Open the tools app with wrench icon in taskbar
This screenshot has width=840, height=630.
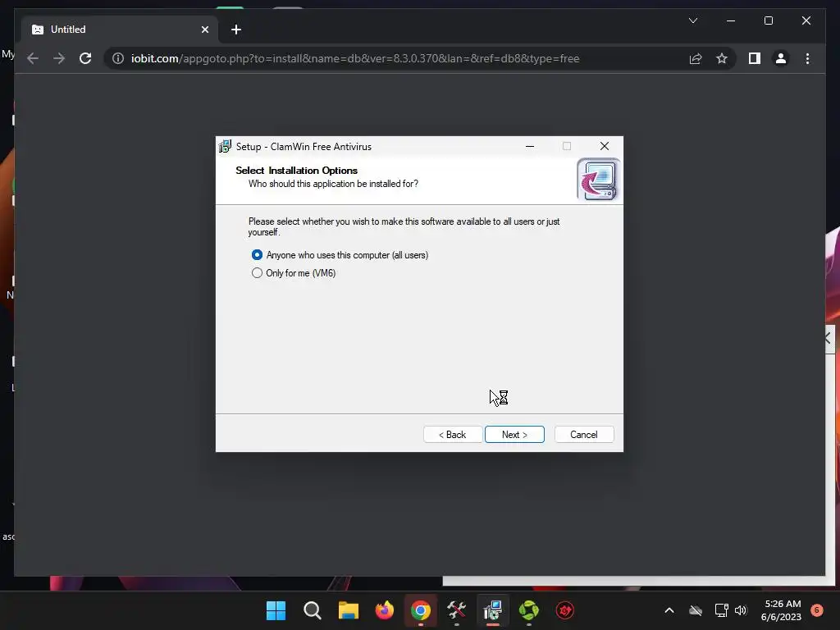(x=456, y=610)
